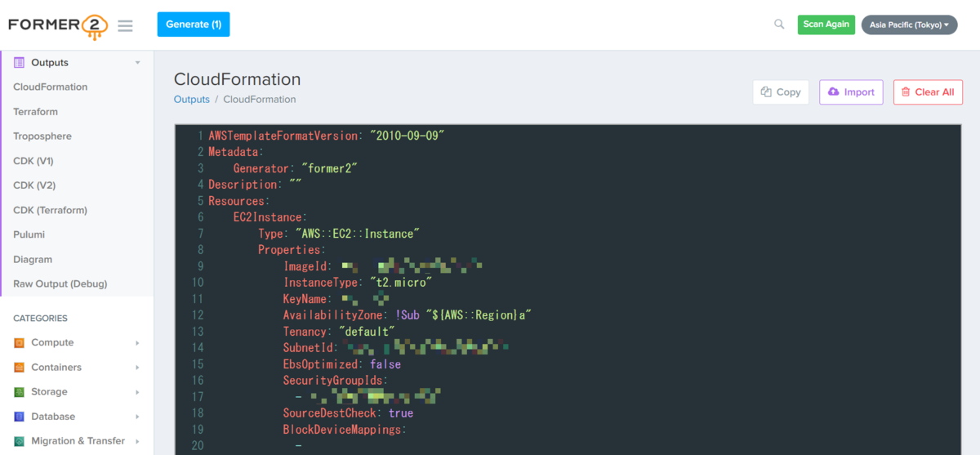Screen dimensions: 980x455
Task: Open the Containers category
Action: pos(56,368)
